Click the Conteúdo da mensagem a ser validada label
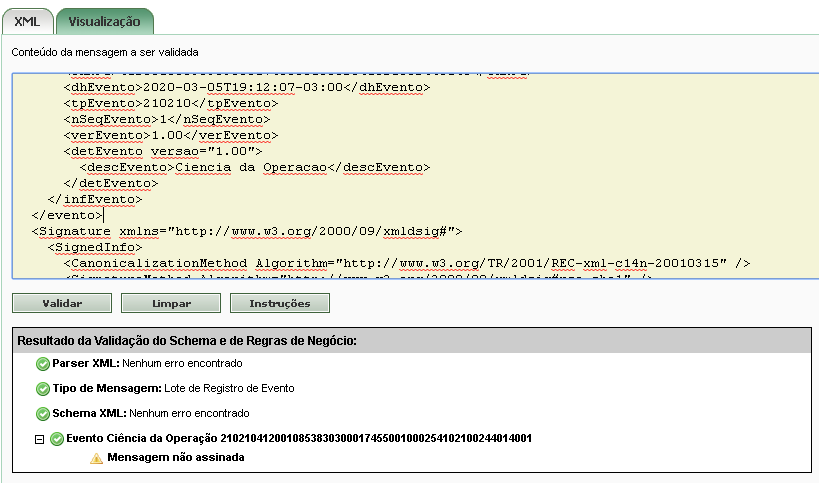Image resolution: width=819 pixels, height=483 pixels. 105,52
